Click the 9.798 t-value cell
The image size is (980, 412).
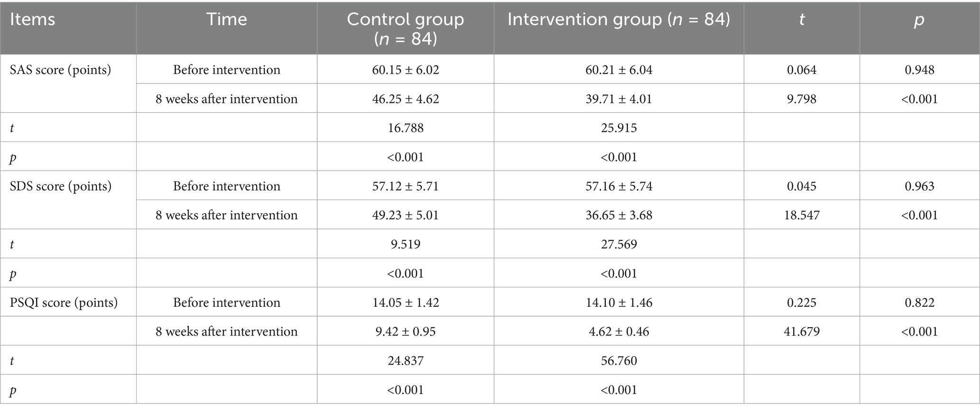(802, 99)
